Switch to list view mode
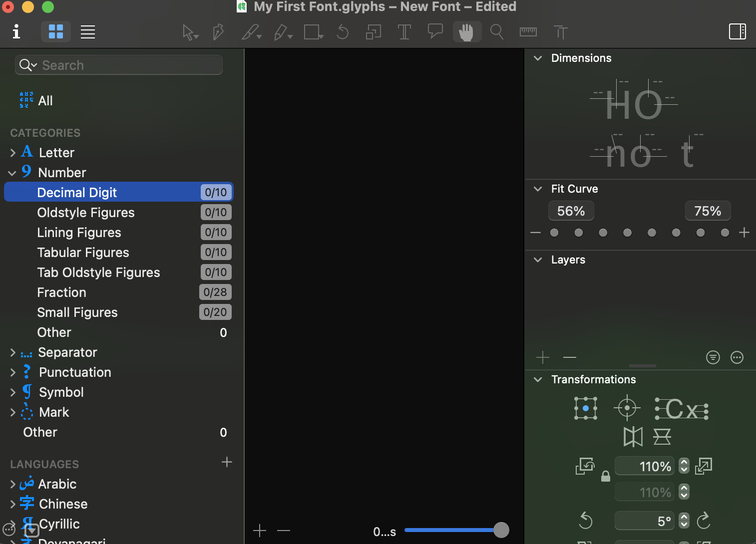Viewport: 756px width, 544px height. tap(88, 32)
